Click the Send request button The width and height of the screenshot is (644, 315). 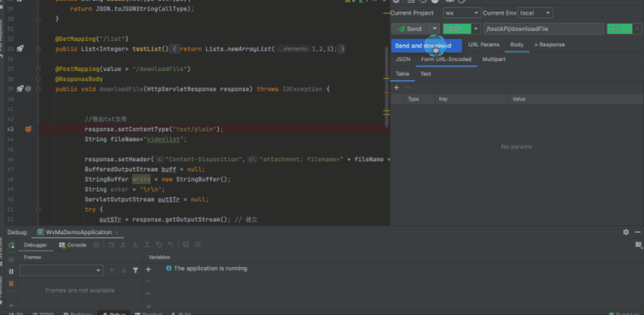point(410,29)
